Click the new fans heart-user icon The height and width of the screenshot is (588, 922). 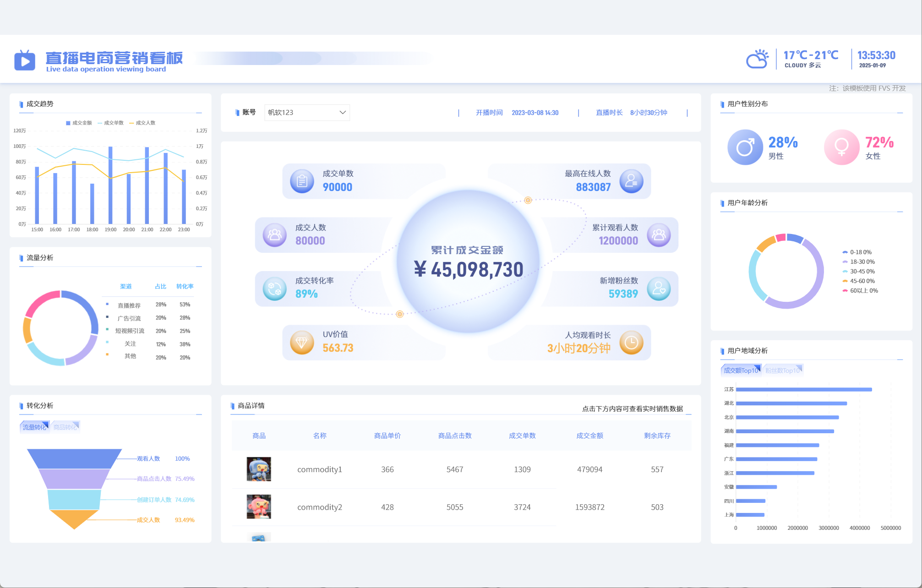tap(659, 289)
